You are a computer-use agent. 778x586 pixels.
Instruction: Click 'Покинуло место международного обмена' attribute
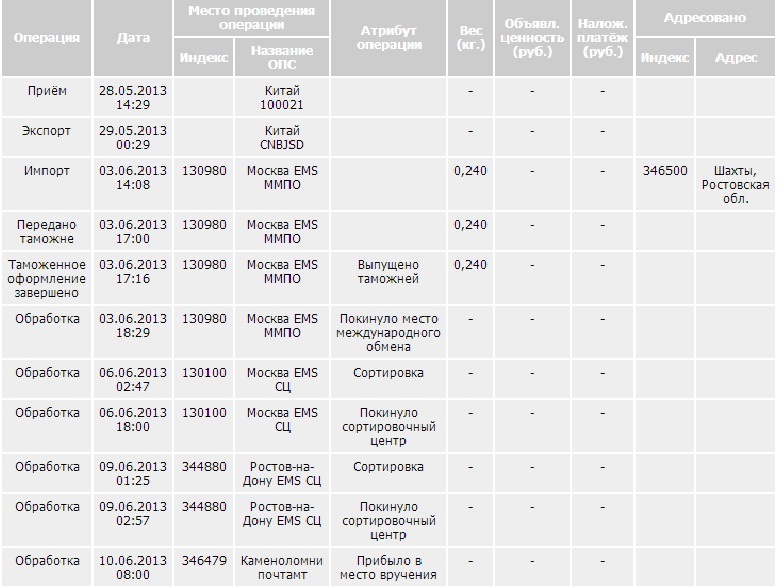(x=389, y=332)
